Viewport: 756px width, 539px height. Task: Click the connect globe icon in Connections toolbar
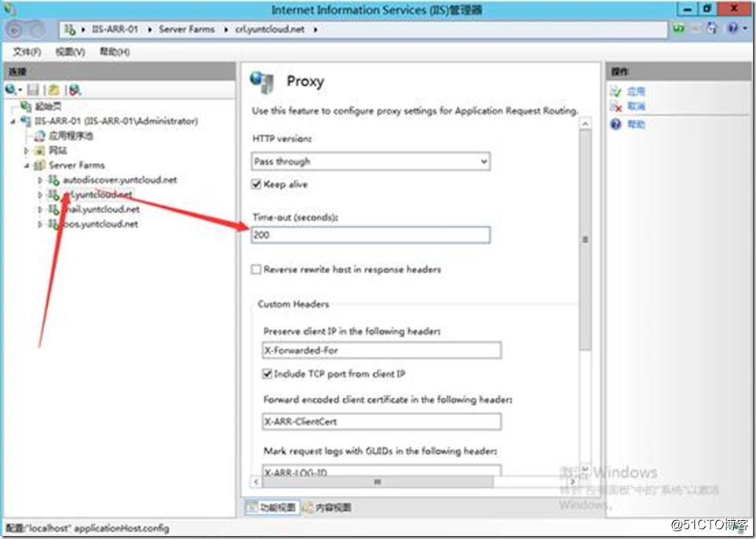pos(11,89)
